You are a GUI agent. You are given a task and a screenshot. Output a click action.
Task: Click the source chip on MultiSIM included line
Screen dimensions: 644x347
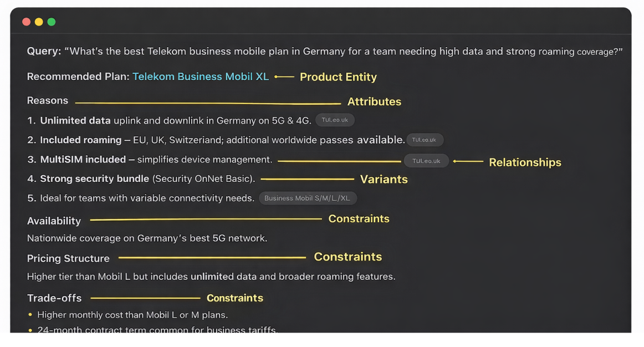(x=426, y=161)
